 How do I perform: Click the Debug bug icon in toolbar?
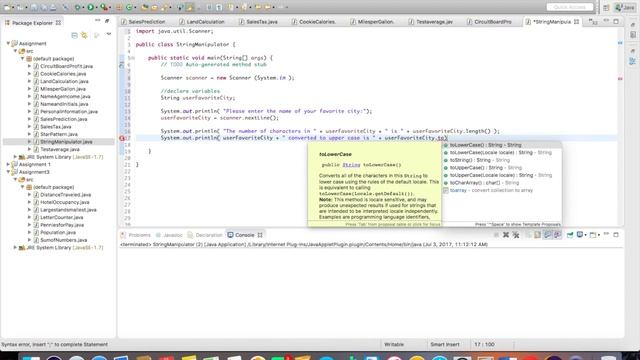[x=77, y=7]
